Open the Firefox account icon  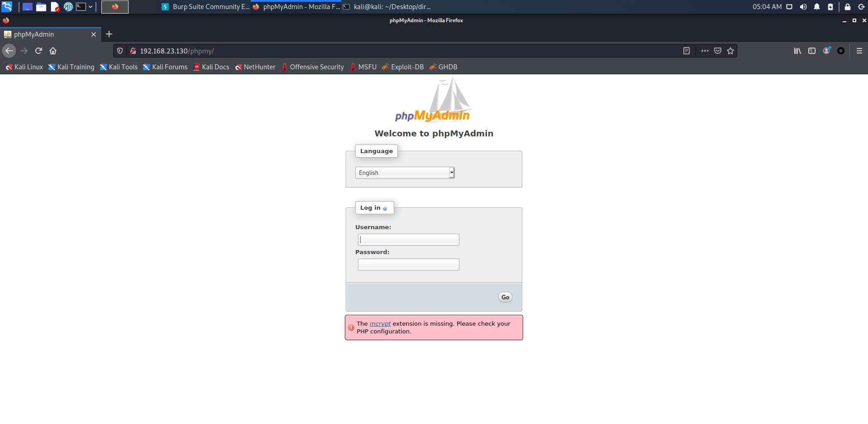(826, 51)
